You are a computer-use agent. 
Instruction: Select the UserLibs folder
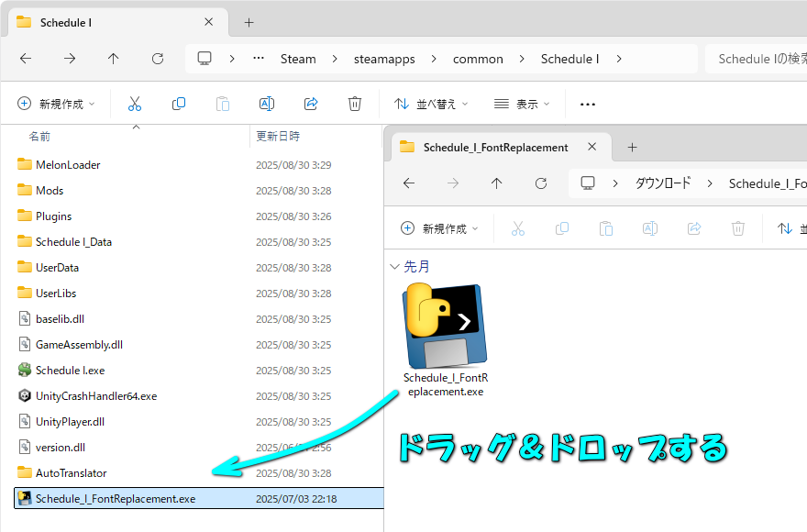click(56, 294)
